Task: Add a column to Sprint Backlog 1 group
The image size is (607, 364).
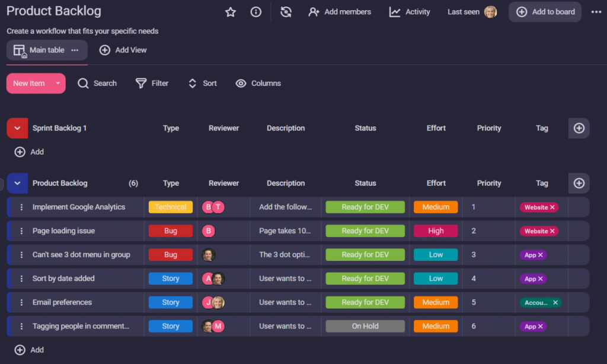Action: pyautogui.click(x=579, y=128)
